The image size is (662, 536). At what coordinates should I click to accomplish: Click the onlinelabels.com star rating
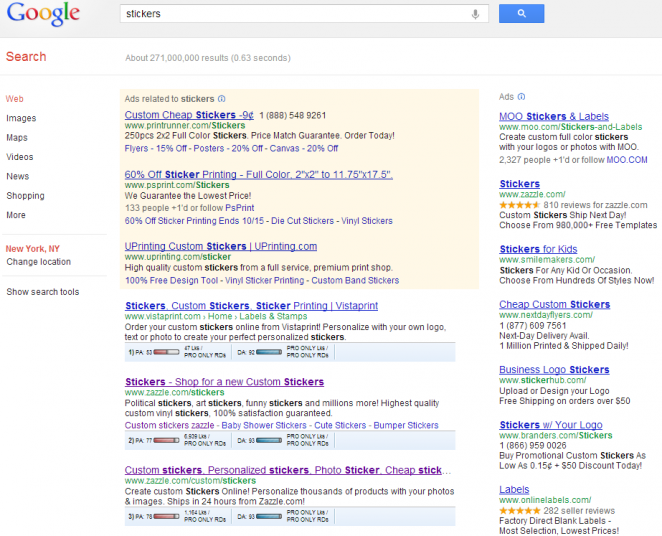click(519, 511)
